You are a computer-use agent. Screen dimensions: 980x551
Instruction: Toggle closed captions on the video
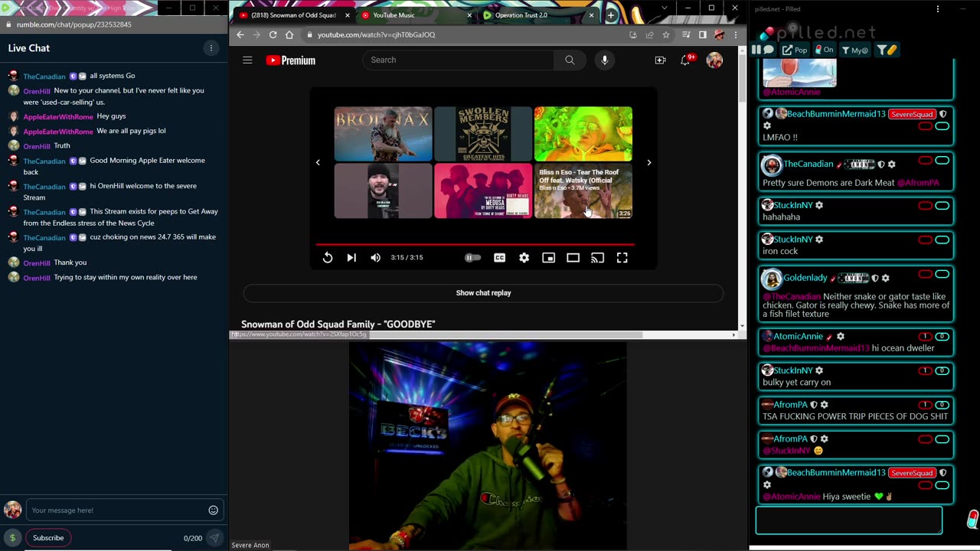(x=500, y=258)
